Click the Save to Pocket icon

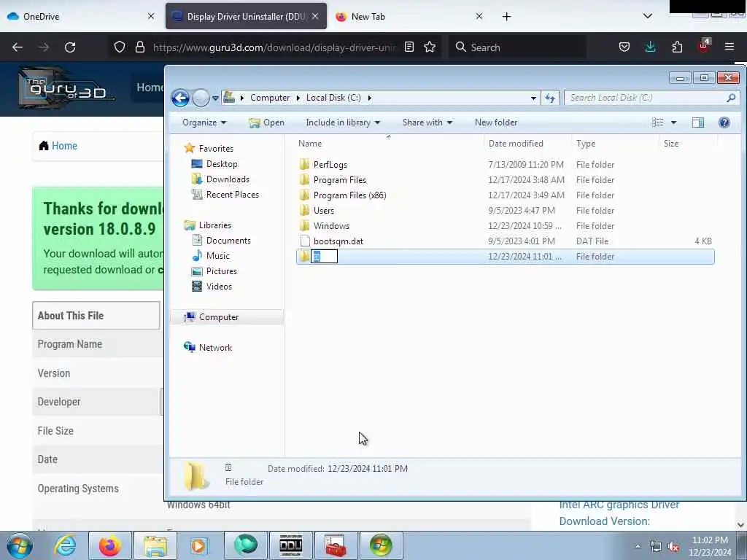[x=624, y=47]
